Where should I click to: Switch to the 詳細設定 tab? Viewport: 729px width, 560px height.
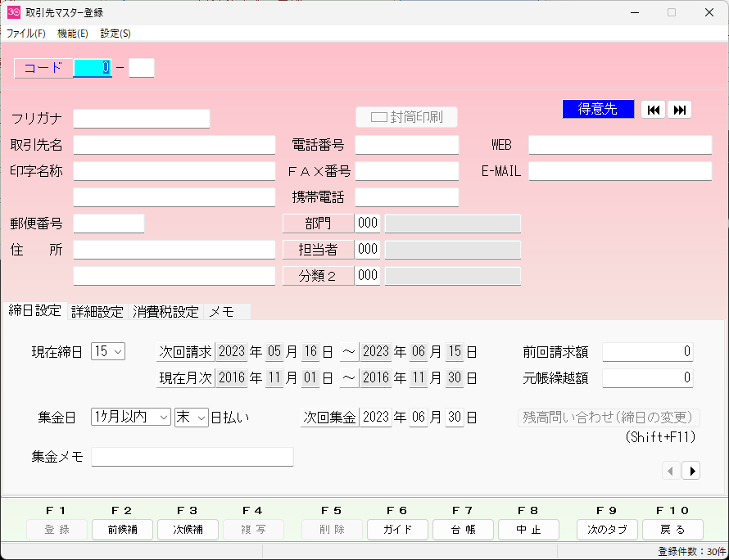point(97,312)
